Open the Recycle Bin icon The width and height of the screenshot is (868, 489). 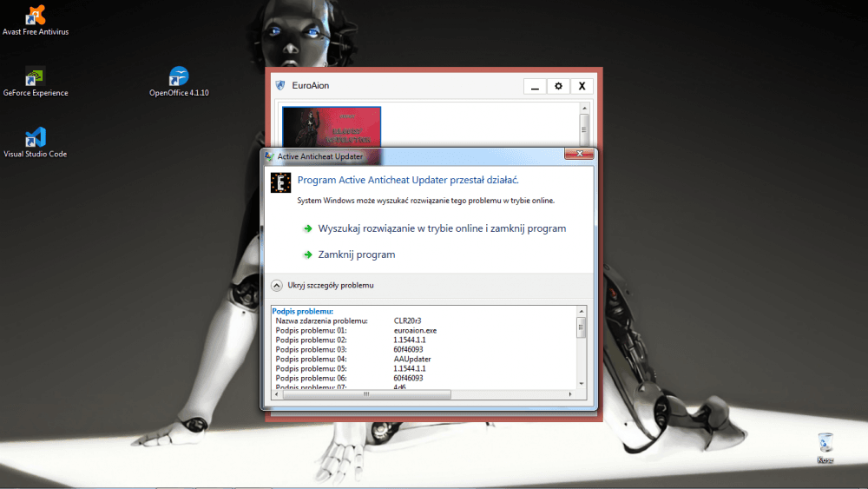pyautogui.click(x=825, y=442)
